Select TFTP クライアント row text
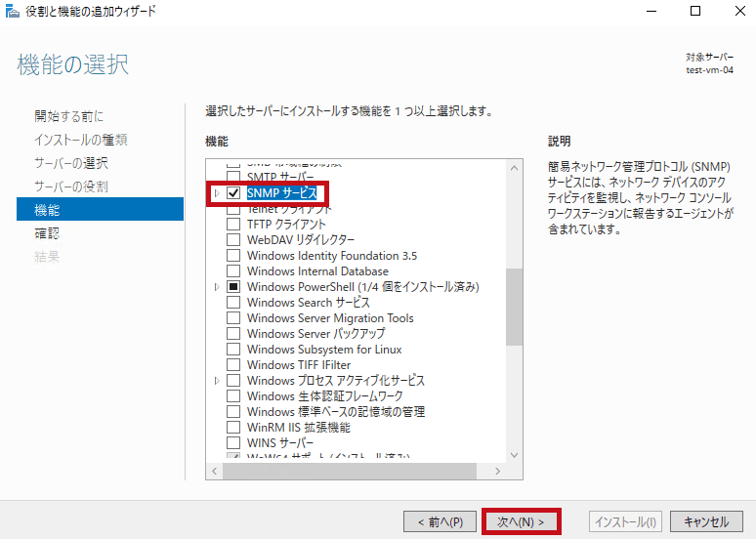 [x=286, y=225]
